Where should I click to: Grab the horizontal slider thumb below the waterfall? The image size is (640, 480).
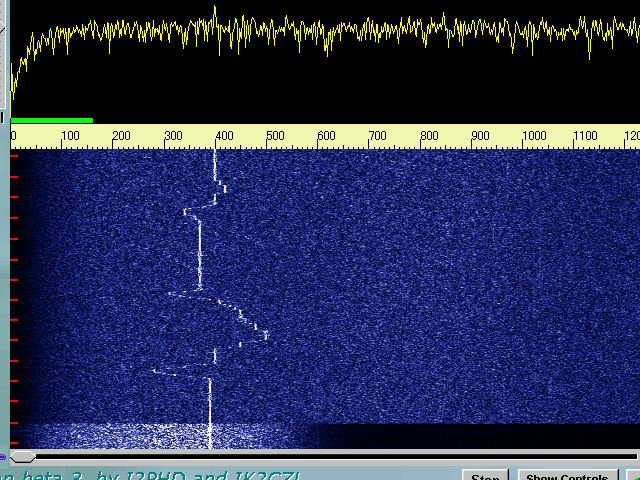[x=22, y=457]
